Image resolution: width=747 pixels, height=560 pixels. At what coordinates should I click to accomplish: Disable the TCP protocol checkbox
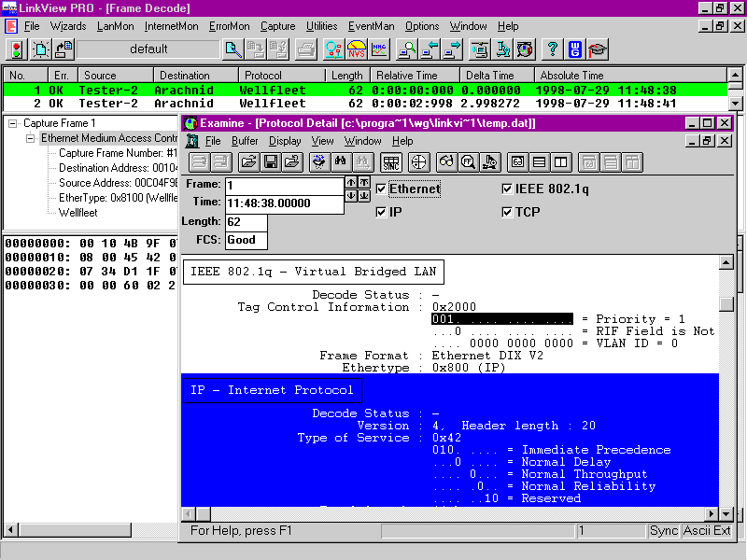[507, 213]
